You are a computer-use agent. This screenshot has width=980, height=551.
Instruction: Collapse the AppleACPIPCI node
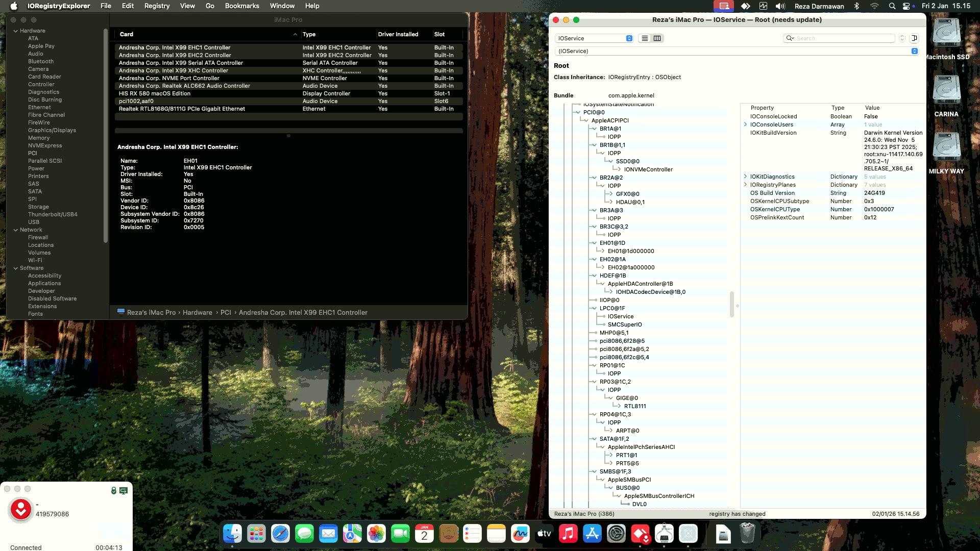(586, 120)
